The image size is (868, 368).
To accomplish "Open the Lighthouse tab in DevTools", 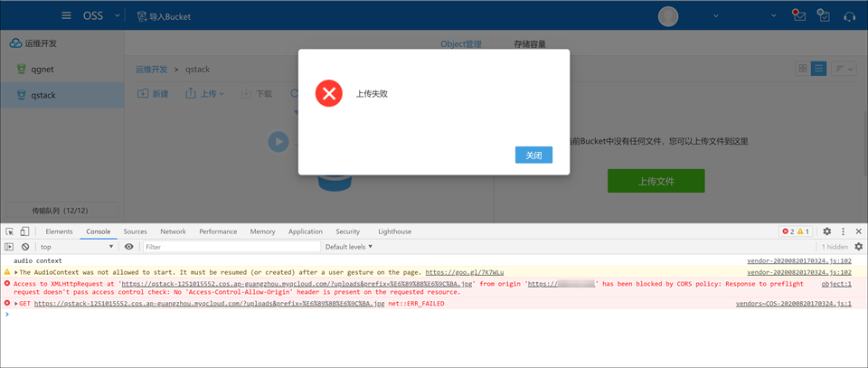I will [395, 231].
